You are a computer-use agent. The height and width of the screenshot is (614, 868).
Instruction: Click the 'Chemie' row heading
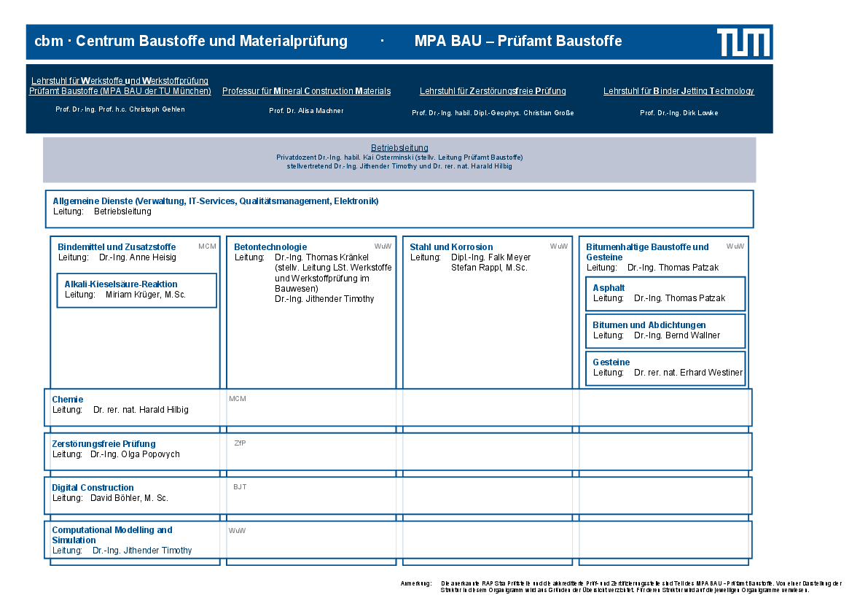click(68, 399)
